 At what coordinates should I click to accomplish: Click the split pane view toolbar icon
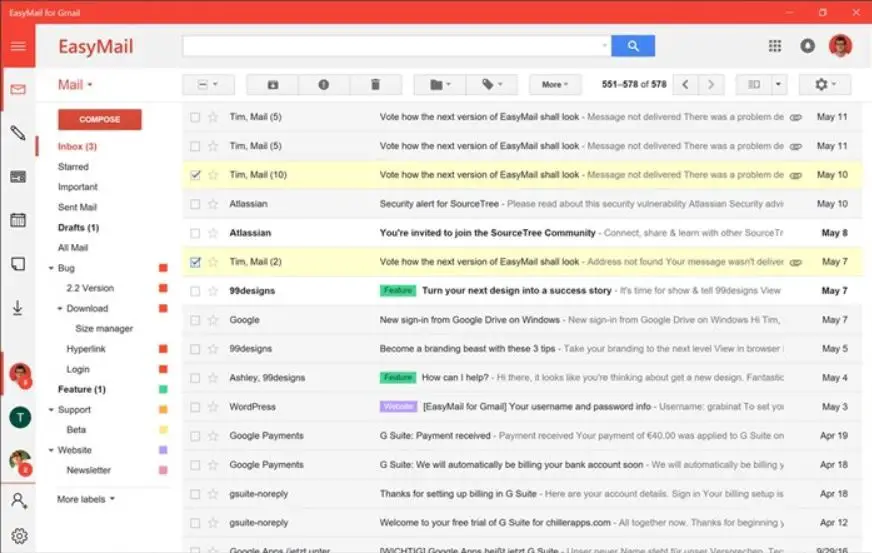coord(754,85)
